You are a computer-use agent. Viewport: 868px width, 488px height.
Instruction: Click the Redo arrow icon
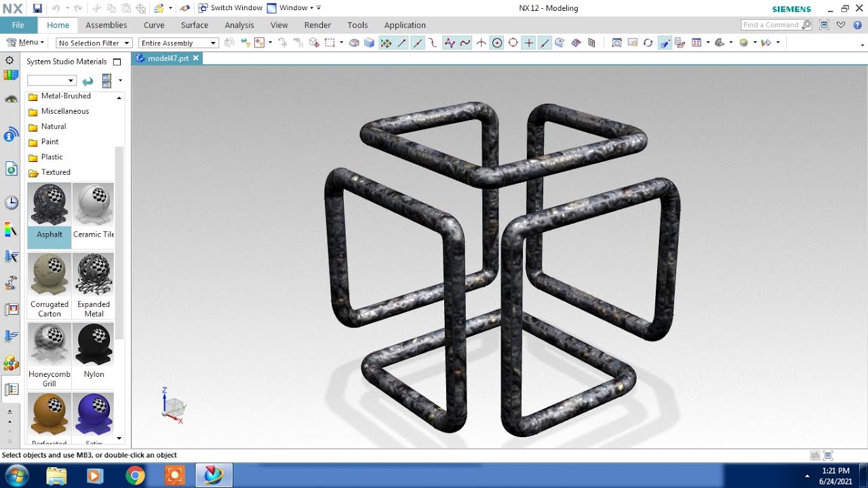[x=78, y=8]
